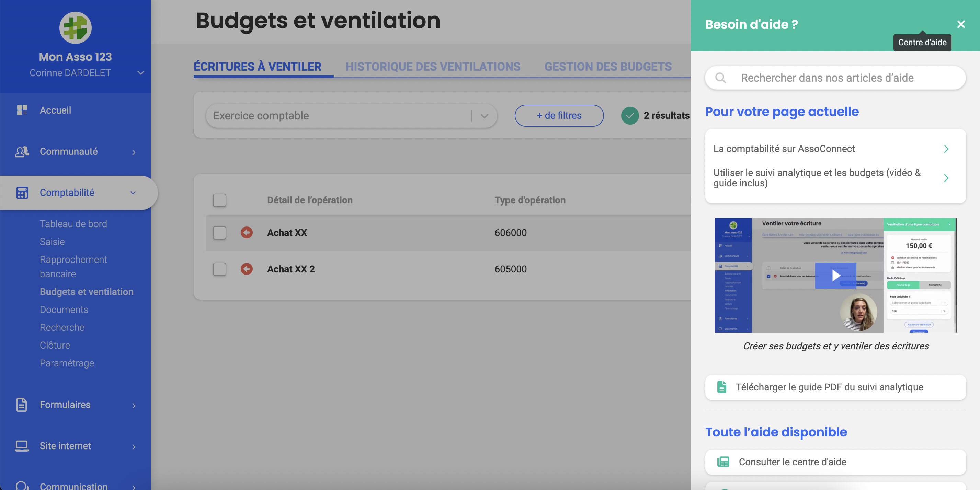Viewport: 980px width, 490px height.
Task: Check the Achat XX row checkbox
Action: [x=219, y=233]
